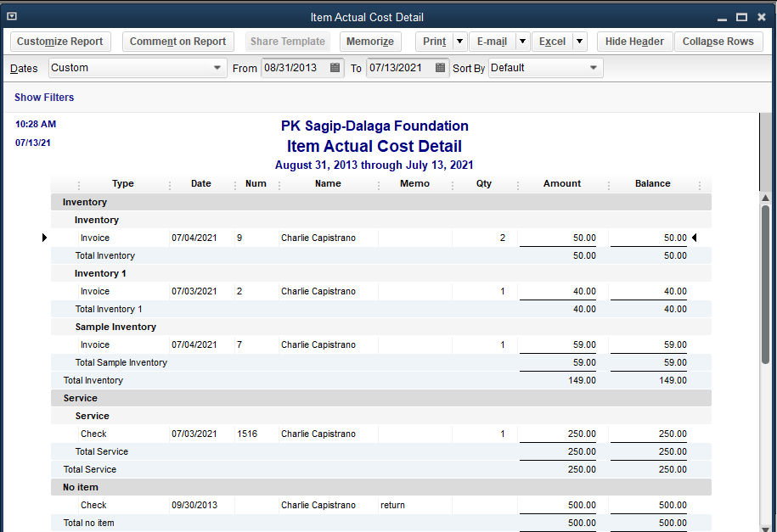Click the 500.00 amount on the Check row
The image size is (777, 532).
[x=582, y=505]
